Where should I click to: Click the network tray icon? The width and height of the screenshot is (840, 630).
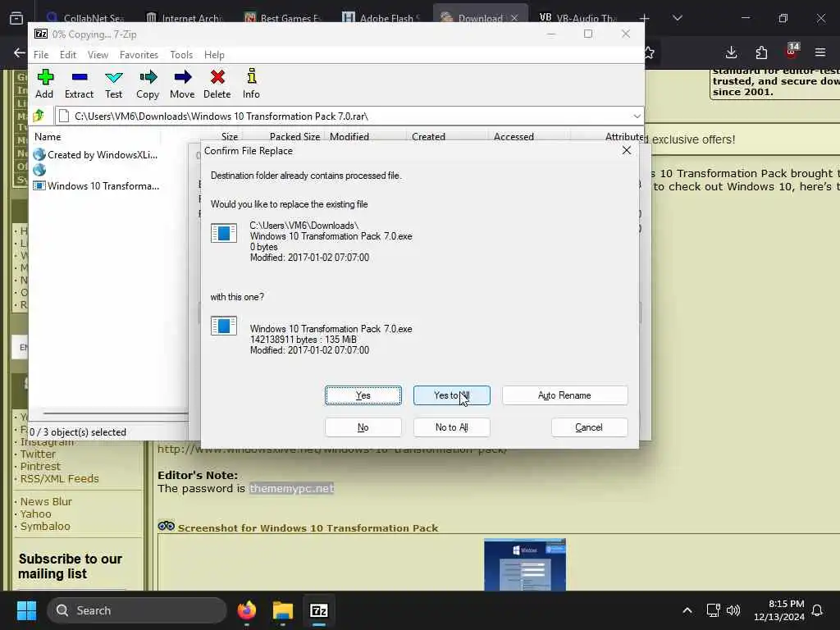[x=713, y=610]
